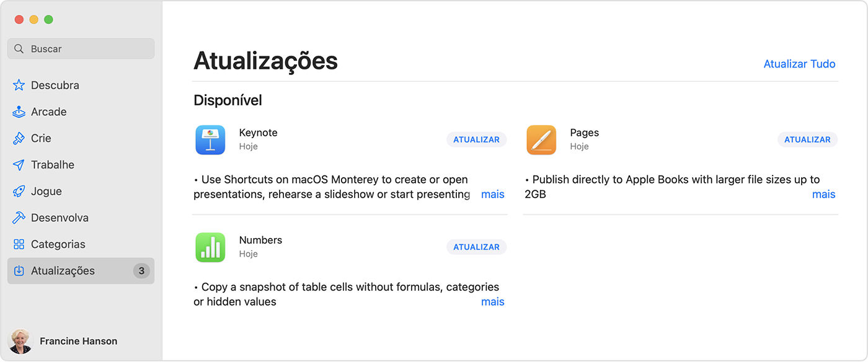Expand Pages update notes via mais
The image size is (868, 362).
click(x=823, y=195)
